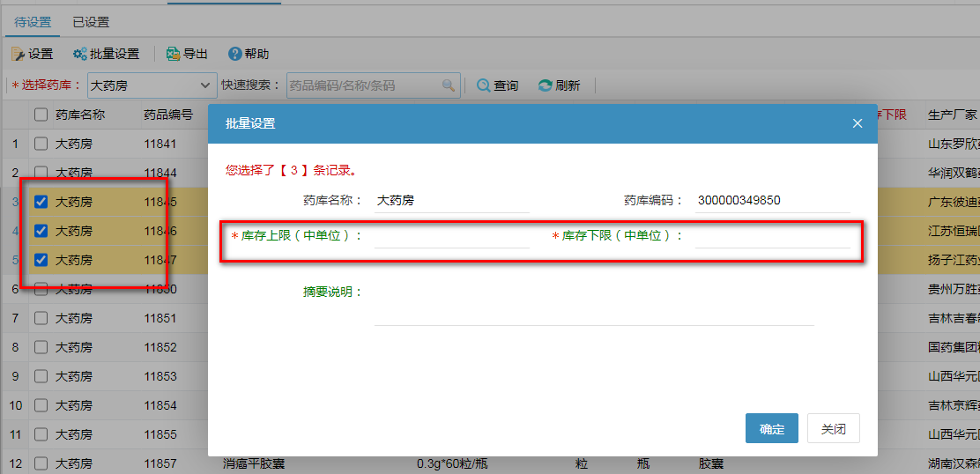This screenshot has width=980, height=474.
Task: Check the row 11853 checkbox
Action: tap(41, 376)
